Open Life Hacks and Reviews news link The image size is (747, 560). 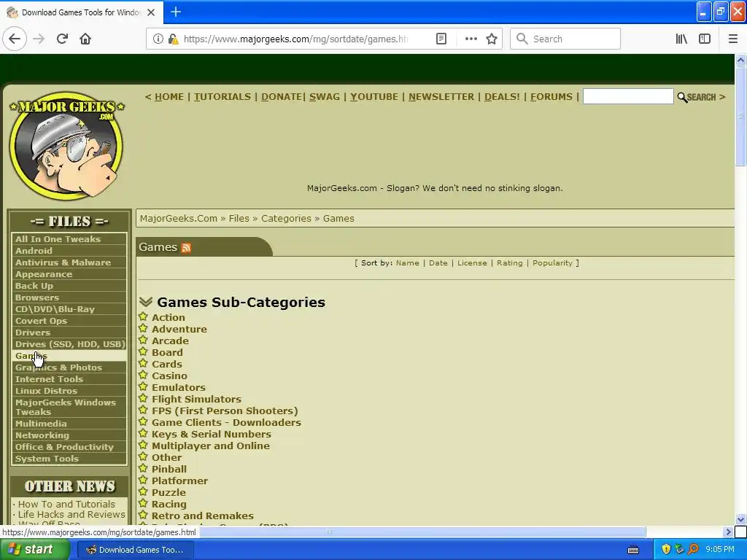pos(71,515)
